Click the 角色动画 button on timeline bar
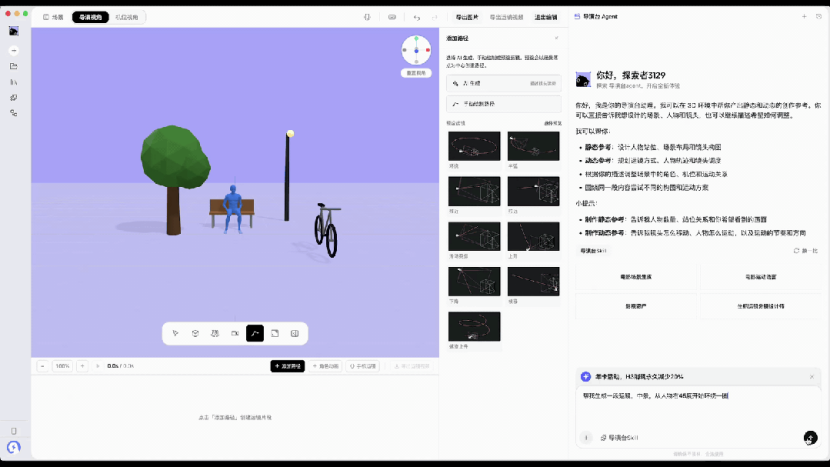Image resolution: width=831 pixels, height=468 pixels. 325,366
